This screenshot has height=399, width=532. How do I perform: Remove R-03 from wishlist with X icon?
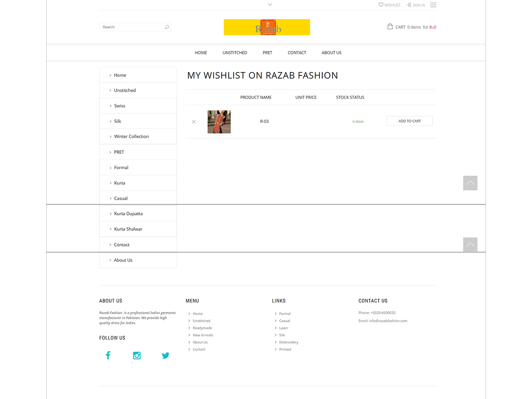(x=194, y=121)
